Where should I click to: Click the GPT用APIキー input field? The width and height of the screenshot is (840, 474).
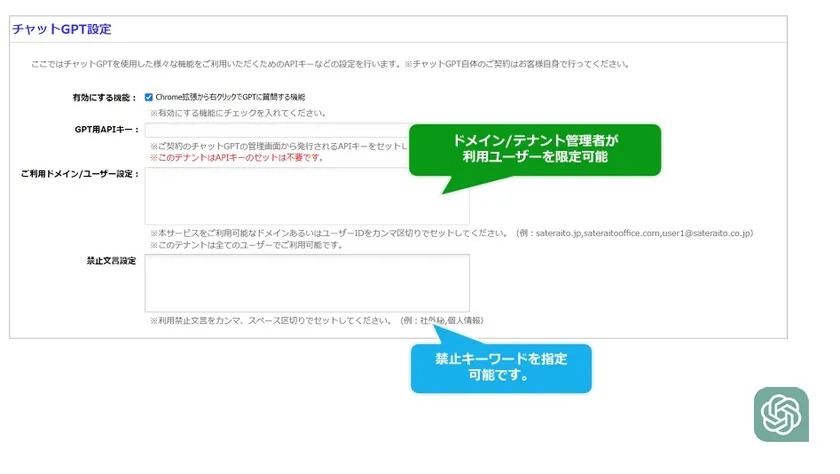[279, 130]
